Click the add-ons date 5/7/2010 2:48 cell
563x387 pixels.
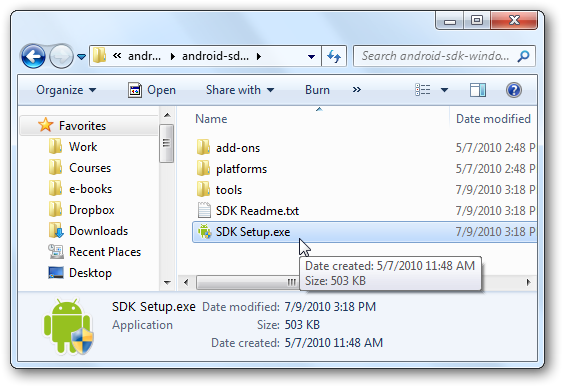coord(495,148)
